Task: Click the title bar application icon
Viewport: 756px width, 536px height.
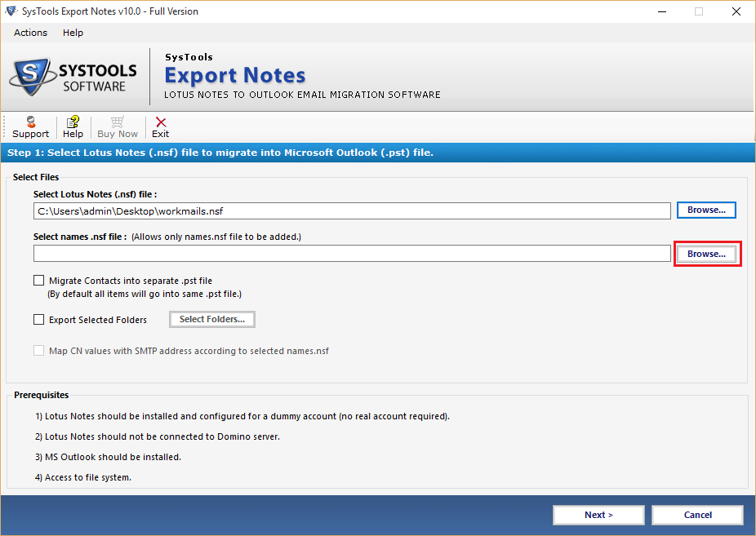Action: 11,11
